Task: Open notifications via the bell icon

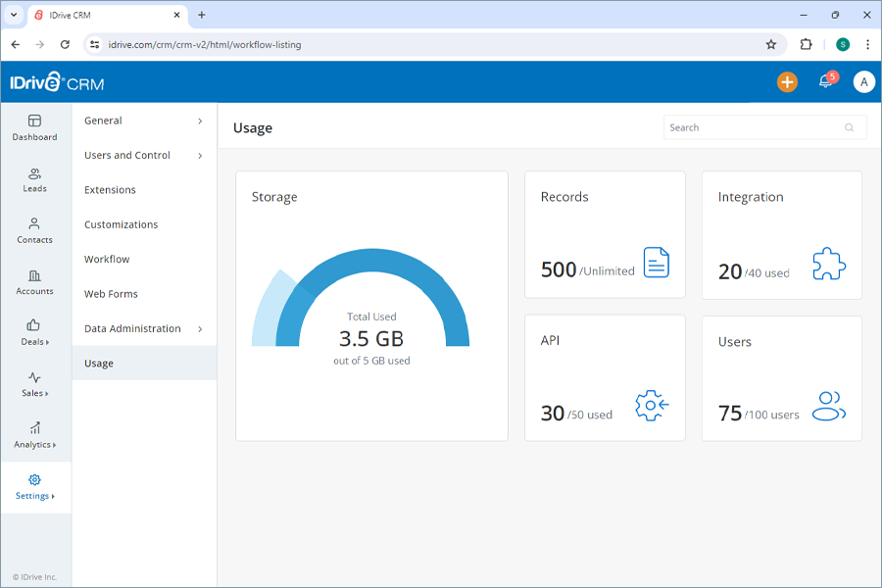Action: click(824, 82)
